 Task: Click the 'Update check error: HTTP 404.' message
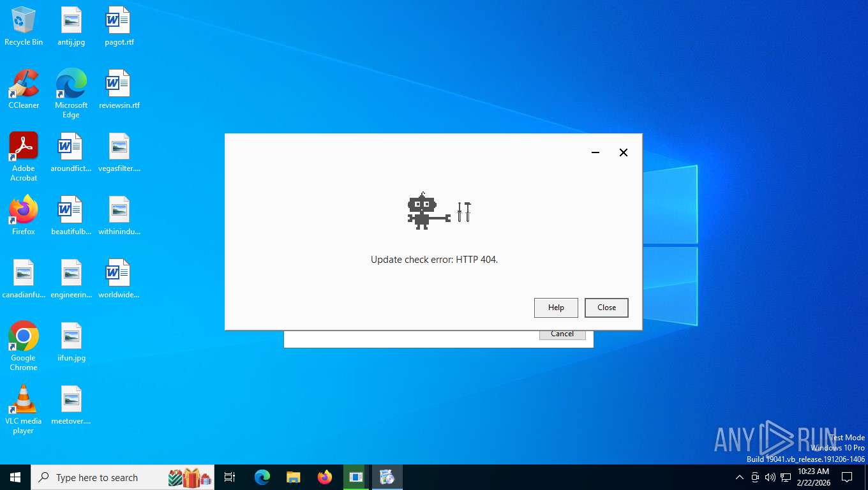click(434, 260)
